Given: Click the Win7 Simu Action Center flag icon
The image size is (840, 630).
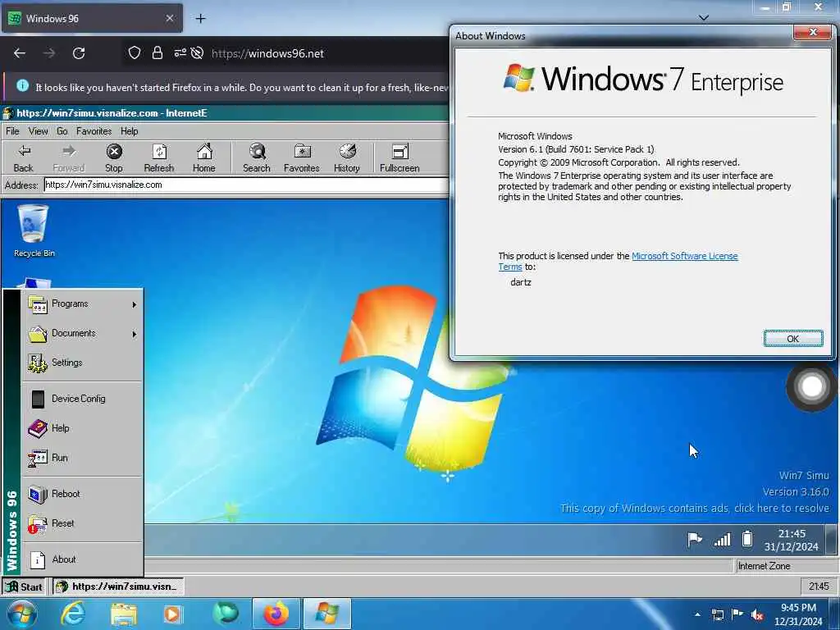Looking at the screenshot, I should (x=694, y=539).
